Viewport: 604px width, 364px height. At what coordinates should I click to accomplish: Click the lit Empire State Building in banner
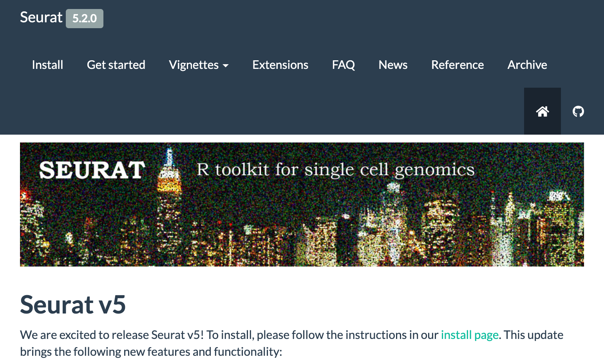(169, 184)
